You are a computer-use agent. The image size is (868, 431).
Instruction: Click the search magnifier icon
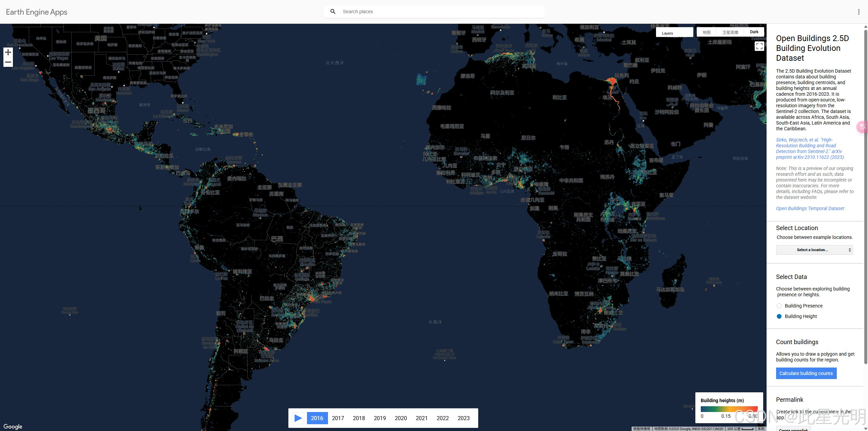pos(333,12)
